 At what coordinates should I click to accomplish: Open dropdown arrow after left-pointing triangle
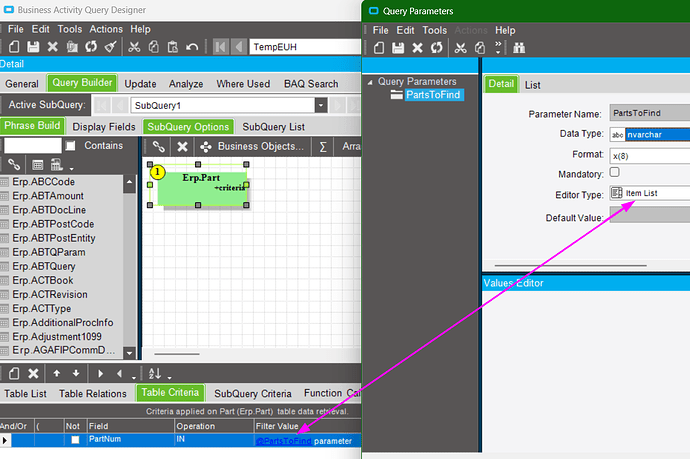[134, 378]
